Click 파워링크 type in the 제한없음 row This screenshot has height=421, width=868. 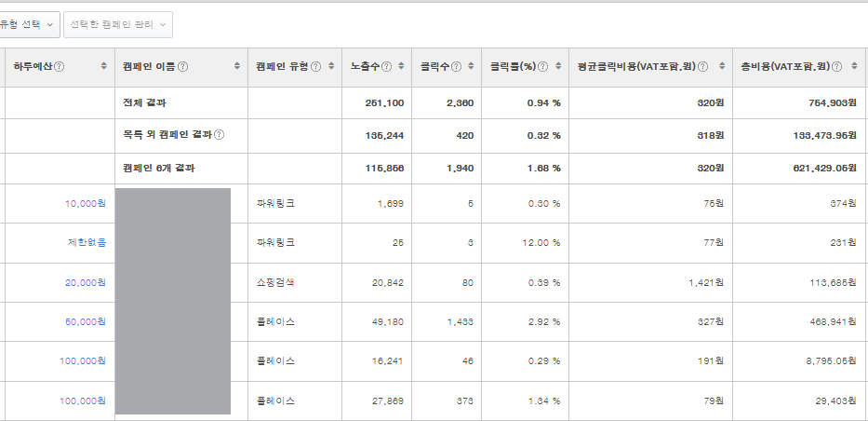click(x=275, y=242)
